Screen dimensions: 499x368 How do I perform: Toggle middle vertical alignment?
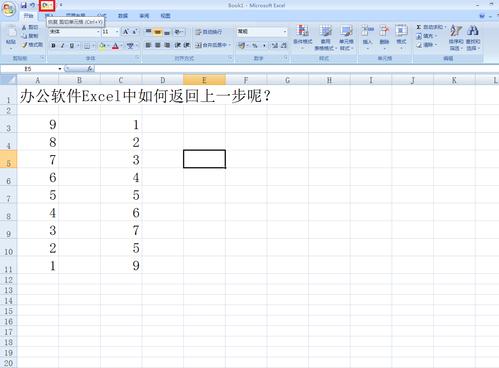tap(158, 32)
